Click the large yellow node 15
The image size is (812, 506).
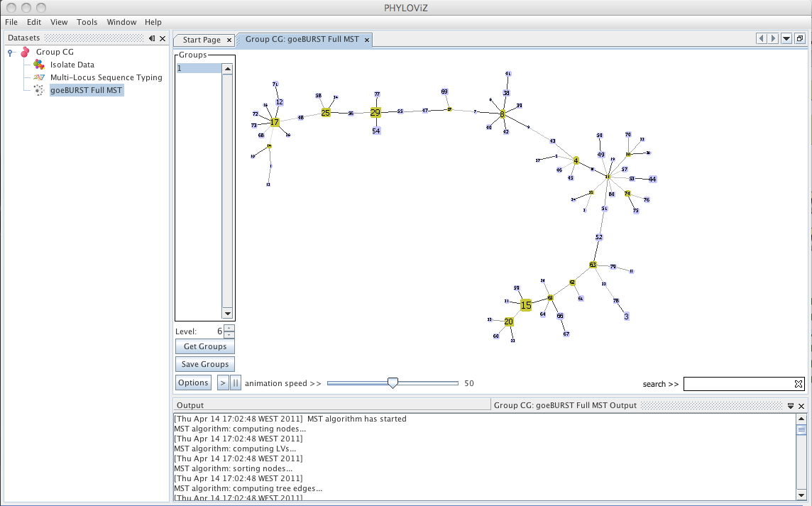click(526, 306)
